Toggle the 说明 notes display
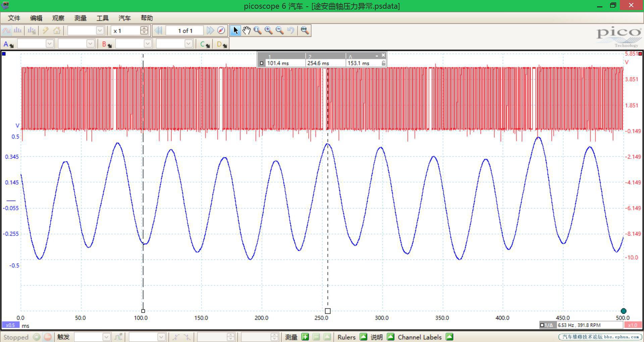This screenshot has height=342, width=644. point(390,337)
